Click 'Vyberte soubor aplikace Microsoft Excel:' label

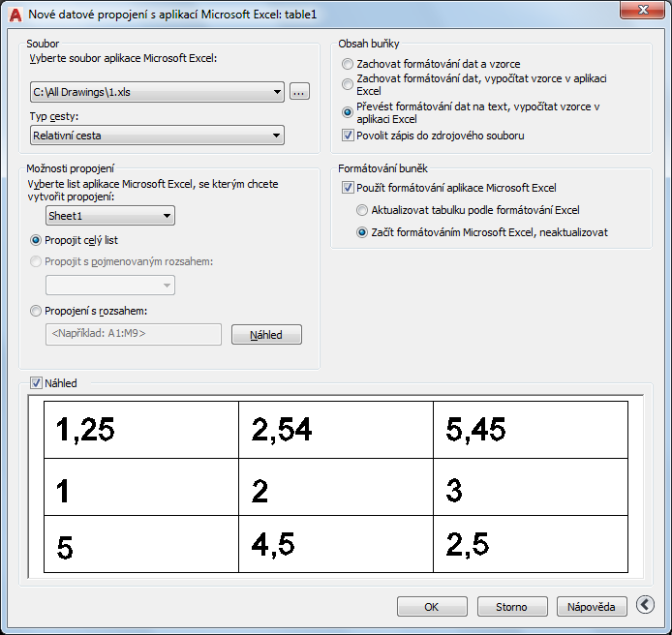[x=123, y=58]
